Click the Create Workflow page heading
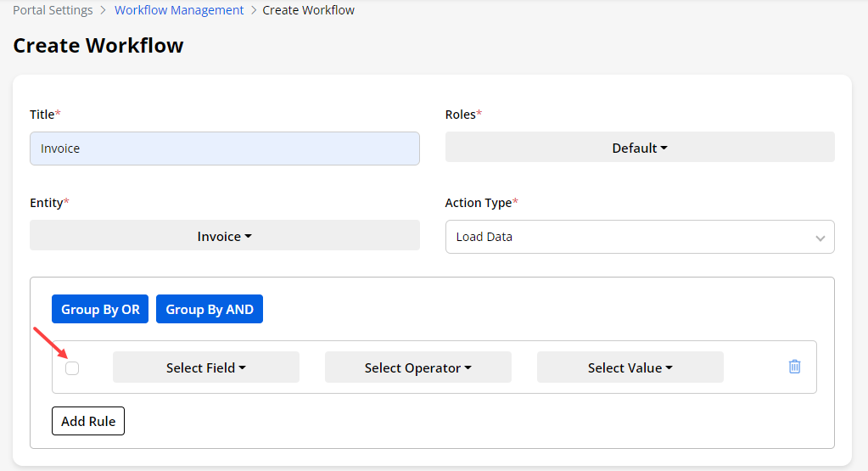Image resolution: width=868 pixels, height=471 pixels. click(x=98, y=45)
